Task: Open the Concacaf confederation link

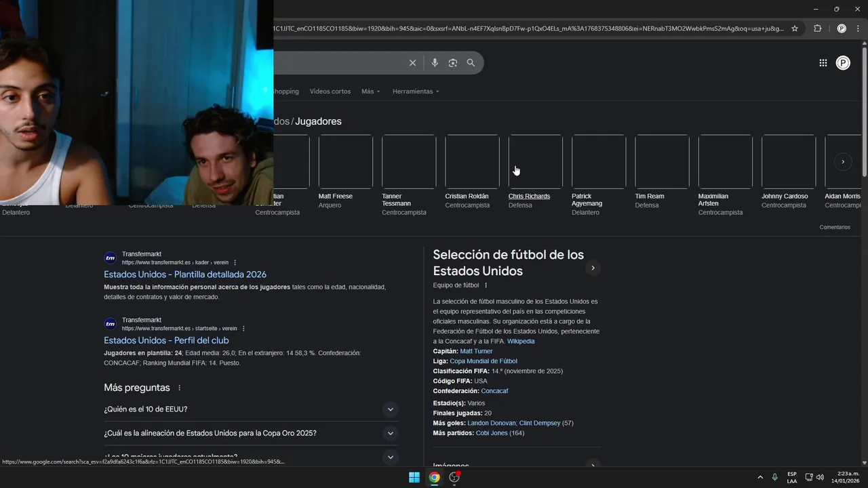Action: (x=494, y=391)
